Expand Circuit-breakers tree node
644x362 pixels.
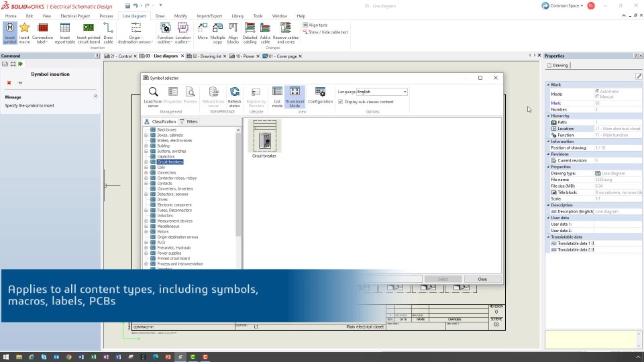coord(146,162)
